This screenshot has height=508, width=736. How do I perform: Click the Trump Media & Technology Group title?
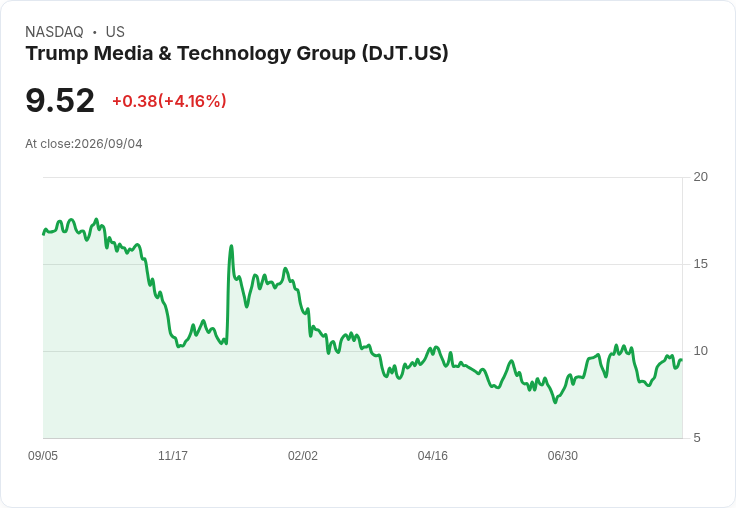tap(237, 53)
